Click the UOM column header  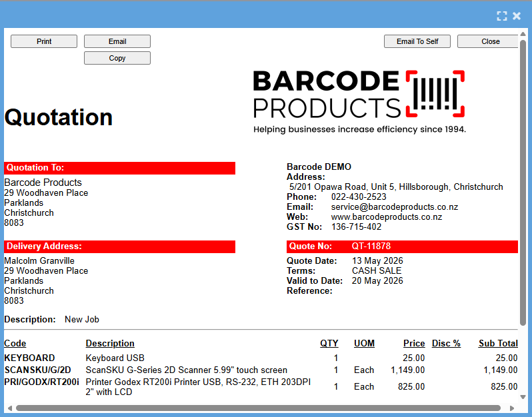pyautogui.click(x=364, y=344)
